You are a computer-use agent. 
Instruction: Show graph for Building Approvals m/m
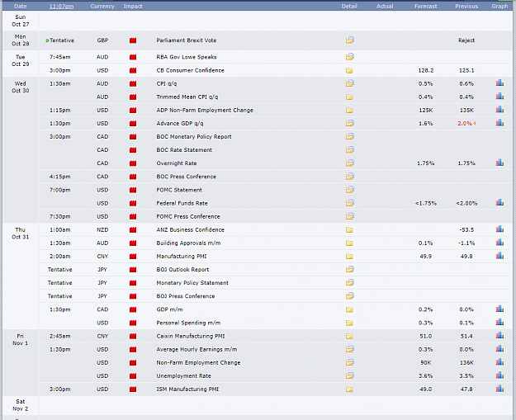[x=499, y=243]
